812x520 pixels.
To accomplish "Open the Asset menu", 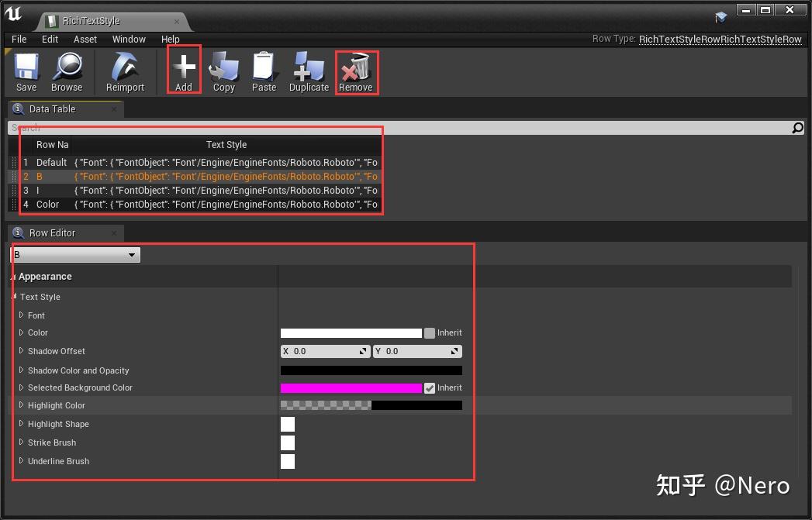I will 85,39.
